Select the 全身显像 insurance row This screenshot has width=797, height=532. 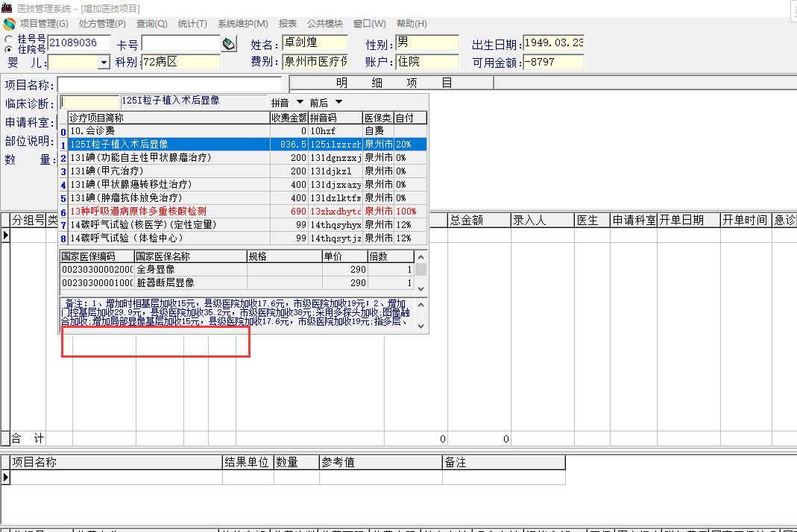pyautogui.click(x=237, y=269)
